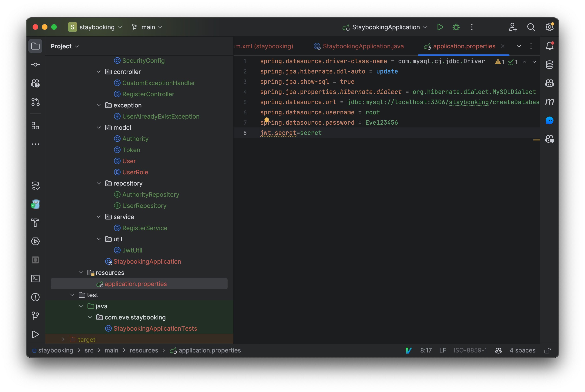Run the StaybookingApplication
The height and width of the screenshot is (392, 585).
coord(440,27)
